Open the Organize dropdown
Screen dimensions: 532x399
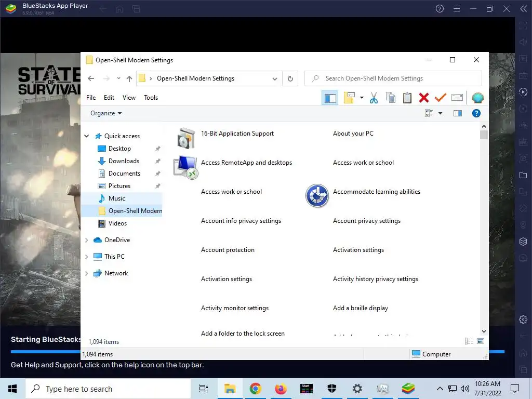click(106, 113)
